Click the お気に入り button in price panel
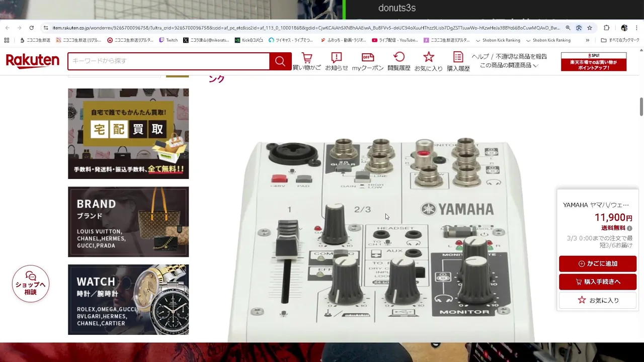The image size is (644, 362). coord(598,300)
